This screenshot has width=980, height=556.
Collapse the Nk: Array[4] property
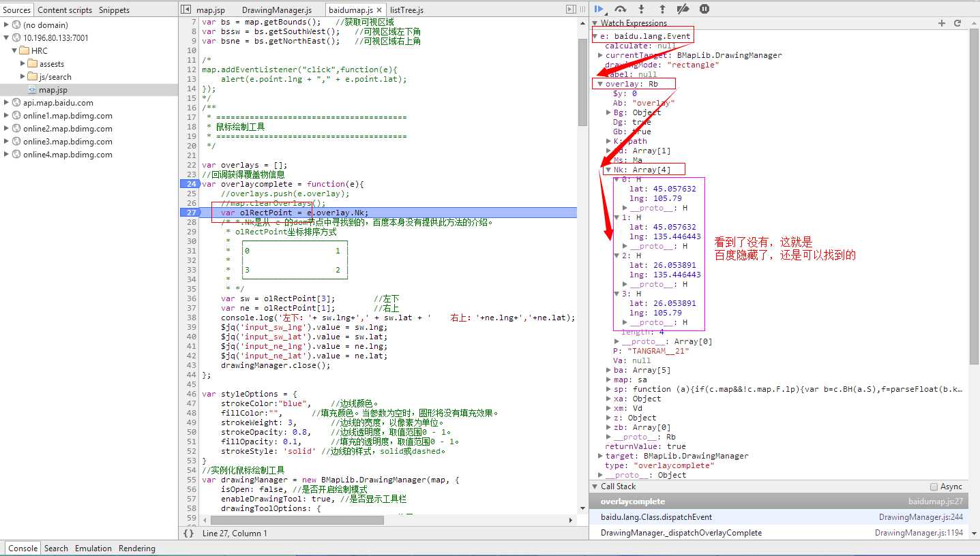pyautogui.click(x=608, y=170)
